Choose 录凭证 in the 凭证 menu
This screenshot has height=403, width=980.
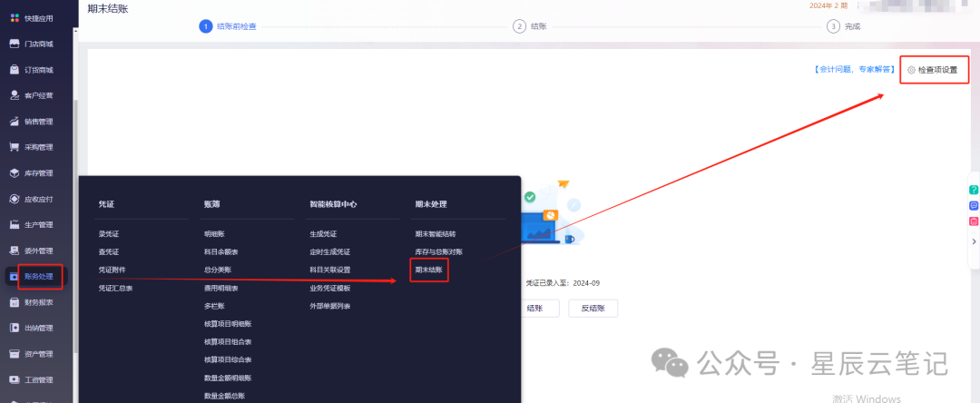click(109, 233)
